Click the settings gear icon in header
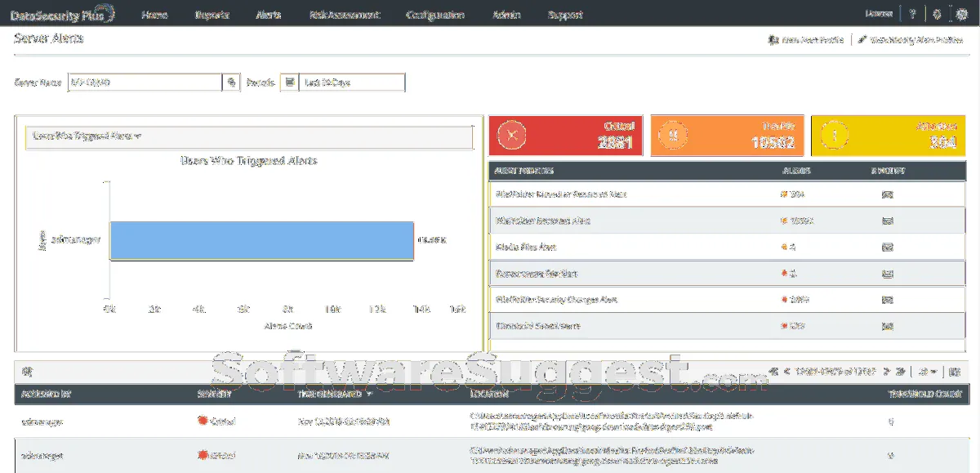 click(x=937, y=14)
